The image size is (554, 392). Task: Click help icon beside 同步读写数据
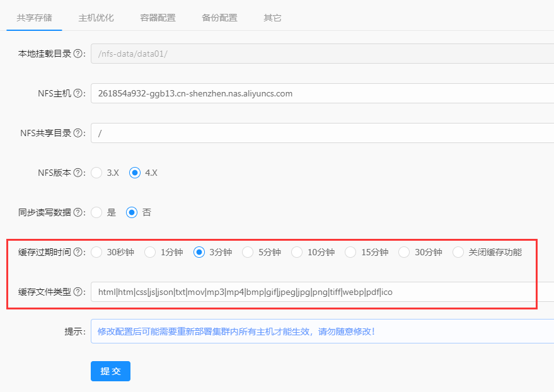[x=79, y=212]
